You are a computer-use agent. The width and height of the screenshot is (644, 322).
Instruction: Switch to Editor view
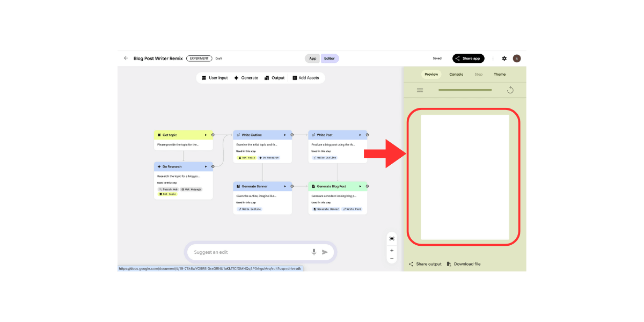pyautogui.click(x=330, y=58)
